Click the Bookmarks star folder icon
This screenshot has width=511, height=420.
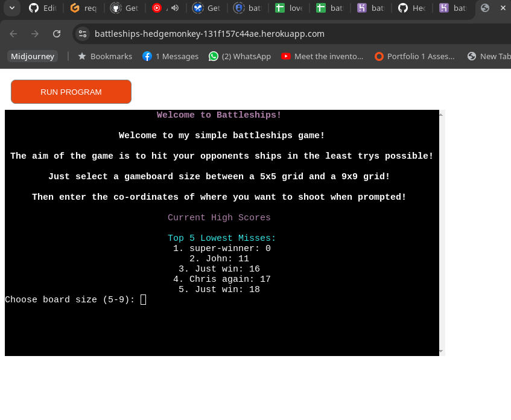[83, 56]
